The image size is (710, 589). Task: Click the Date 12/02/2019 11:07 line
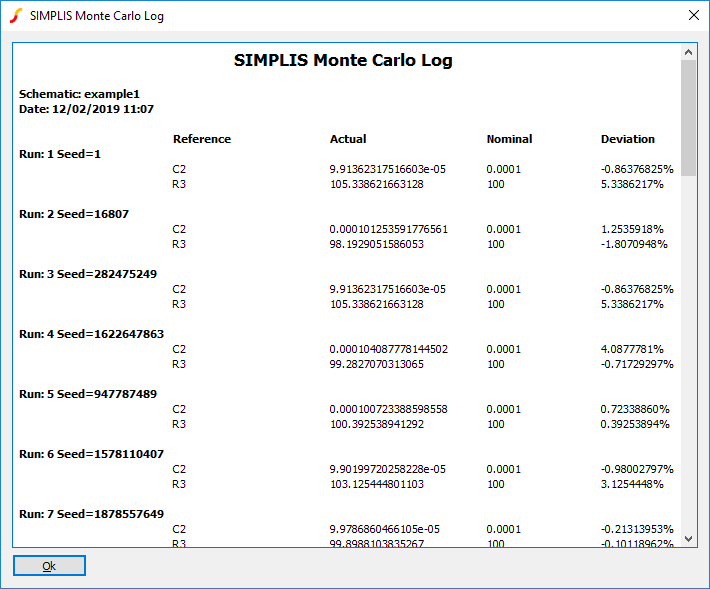pos(86,109)
